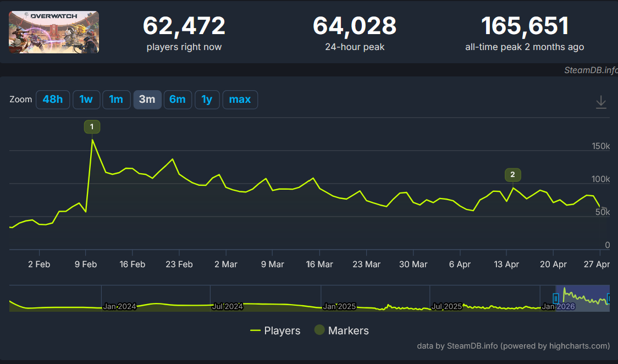
Task: Open the Overwatch game banner image
Action: pyautogui.click(x=54, y=32)
